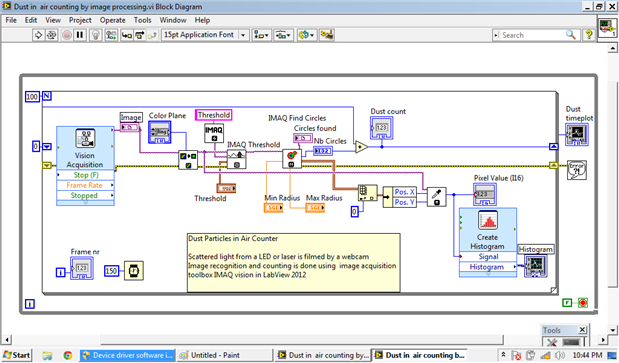Click the Abort Execution red button

point(67,35)
